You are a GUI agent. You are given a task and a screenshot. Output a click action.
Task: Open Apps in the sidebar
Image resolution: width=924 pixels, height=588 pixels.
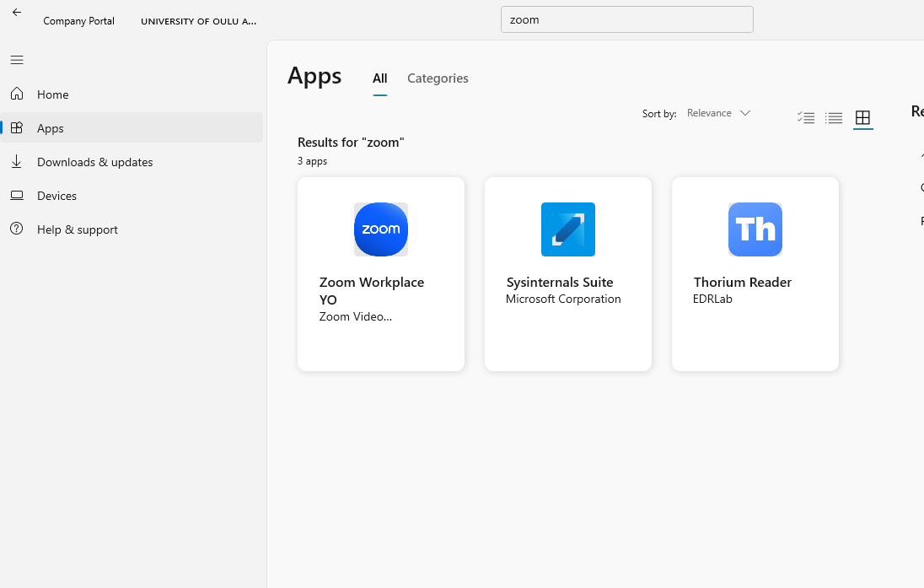(132, 128)
